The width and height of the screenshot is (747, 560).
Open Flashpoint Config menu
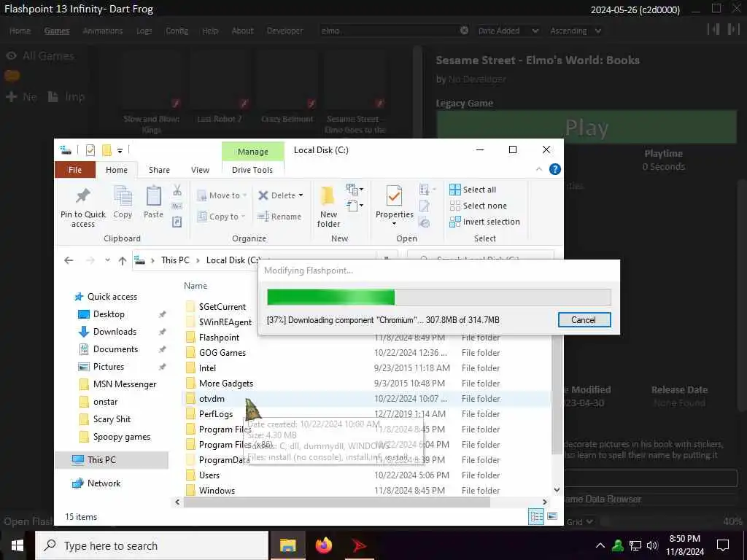tap(177, 31)
